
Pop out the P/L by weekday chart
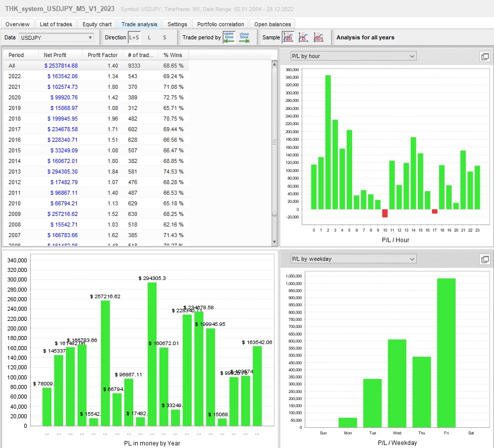point(485,259)
